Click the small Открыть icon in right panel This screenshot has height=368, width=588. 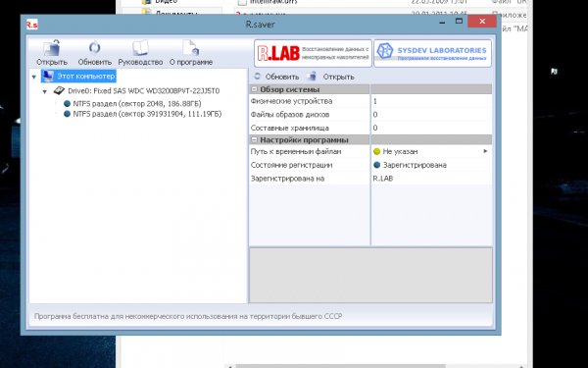pos(312,77)
